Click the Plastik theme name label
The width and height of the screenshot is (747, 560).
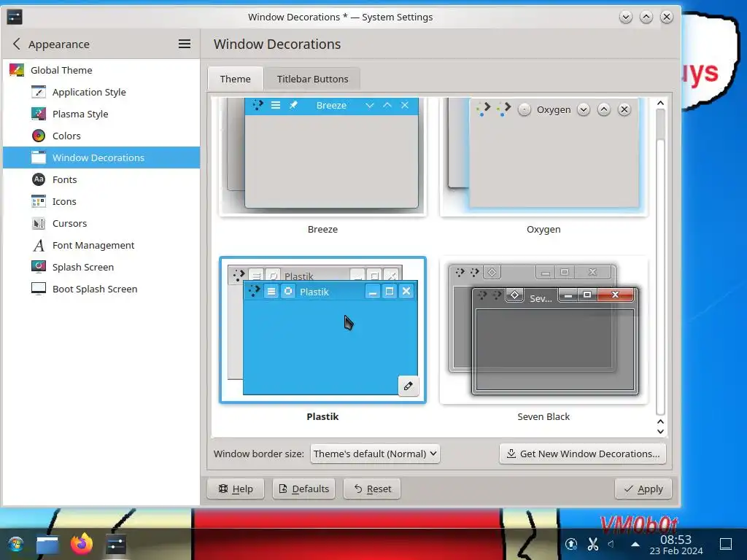point(322,416)
